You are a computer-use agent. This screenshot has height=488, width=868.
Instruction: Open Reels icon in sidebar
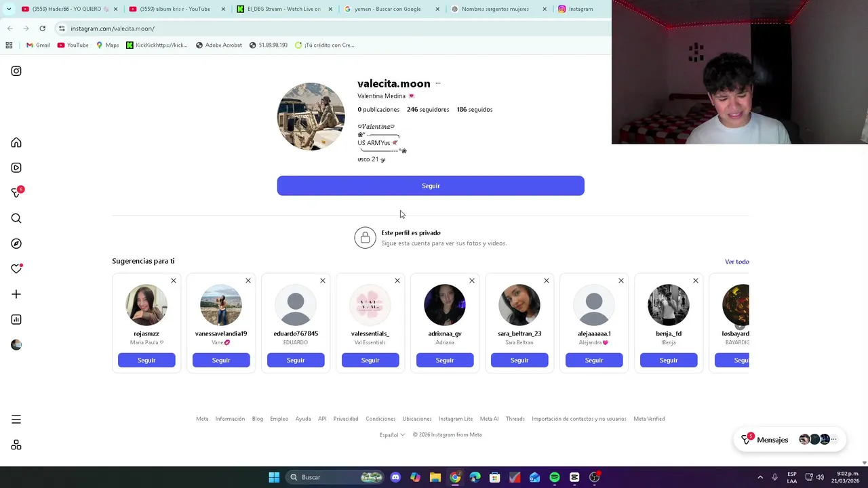(16, 168)
